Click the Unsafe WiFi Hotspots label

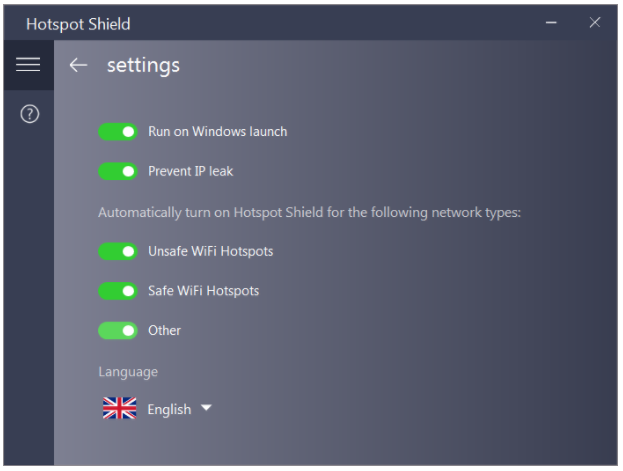coord(211,251)
